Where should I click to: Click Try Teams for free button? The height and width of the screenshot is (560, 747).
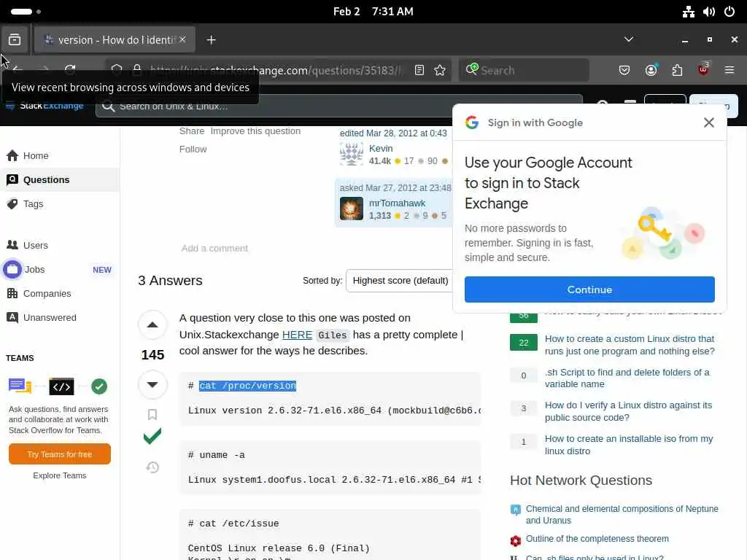pos(60,454)
